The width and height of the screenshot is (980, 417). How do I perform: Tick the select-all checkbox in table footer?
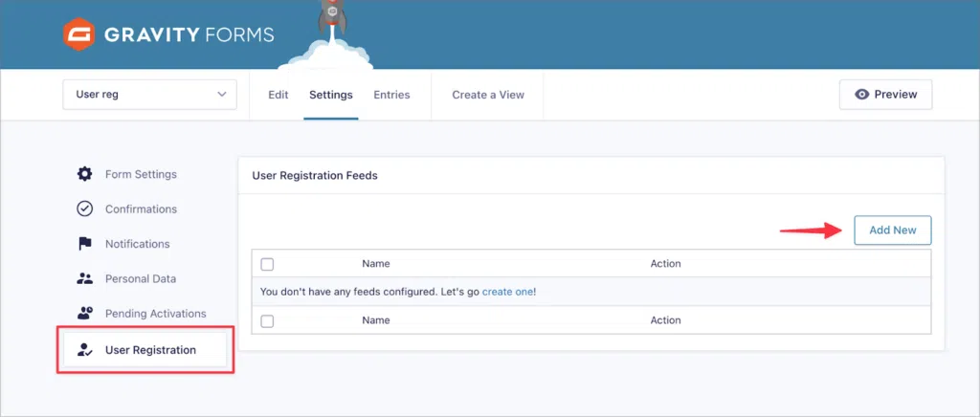coord(268,320)
